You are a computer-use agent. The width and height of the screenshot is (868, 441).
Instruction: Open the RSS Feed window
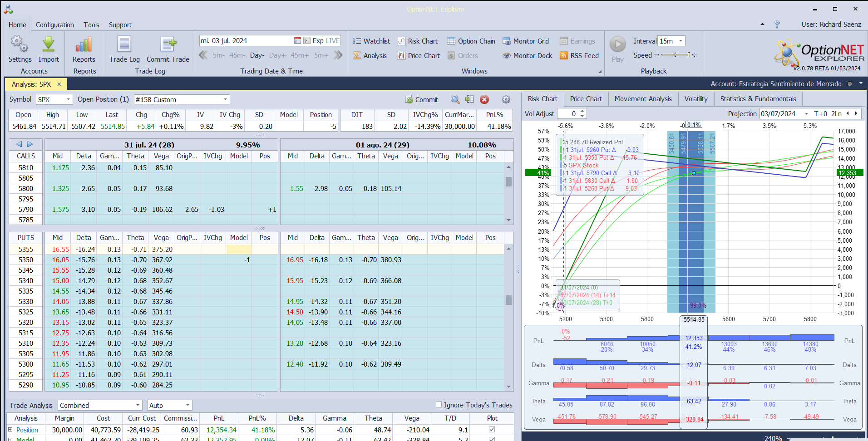point(579,56)
